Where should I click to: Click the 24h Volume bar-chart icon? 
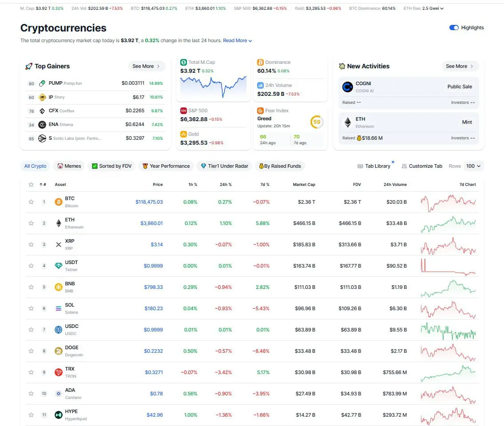tap(260, 86)
